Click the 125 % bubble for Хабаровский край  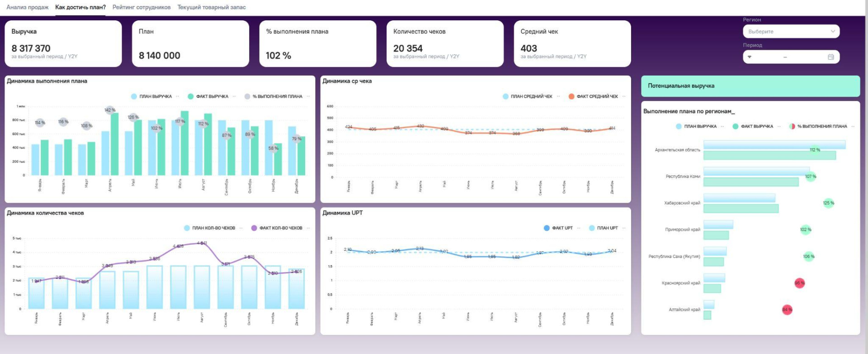(828, 203)
